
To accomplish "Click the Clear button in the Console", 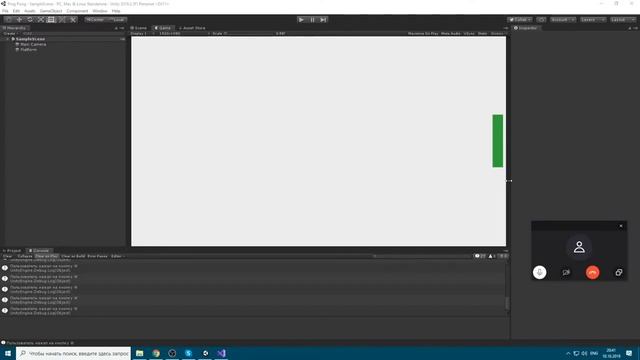I will point(8,256).
